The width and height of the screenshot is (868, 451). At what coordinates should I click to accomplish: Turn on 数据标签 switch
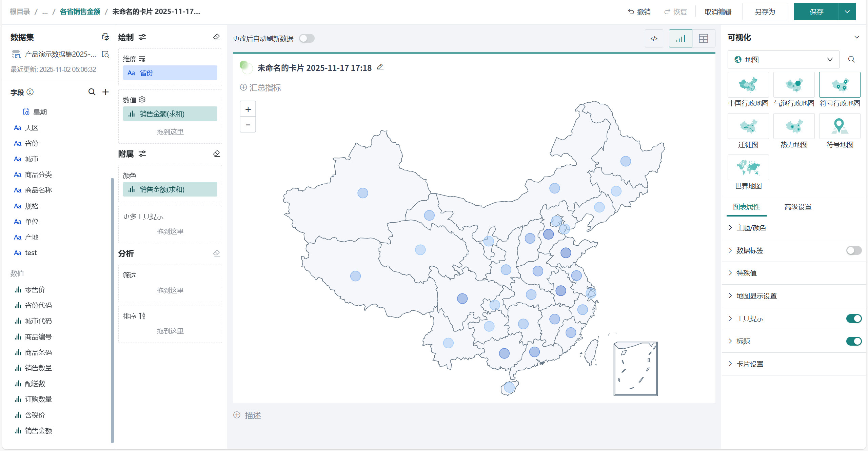click(853, 250)
